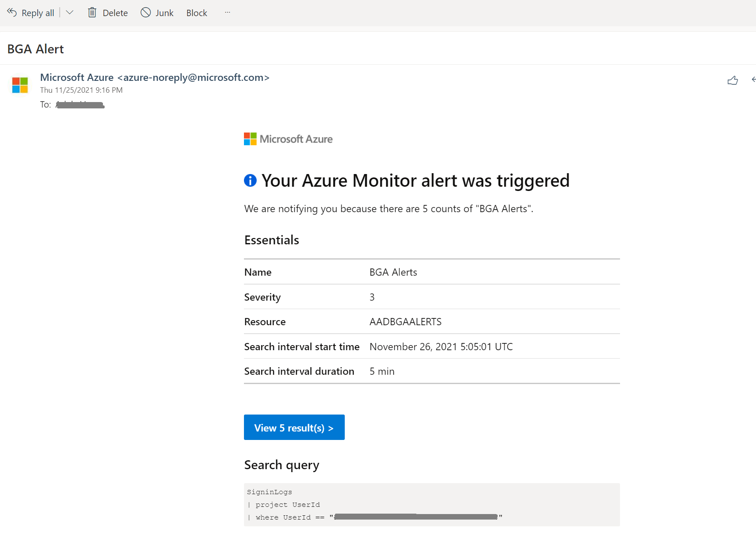The width and height of the screenshot is (756, 542).
Task: Select Block from the toolbar
Action: [196, 12]
